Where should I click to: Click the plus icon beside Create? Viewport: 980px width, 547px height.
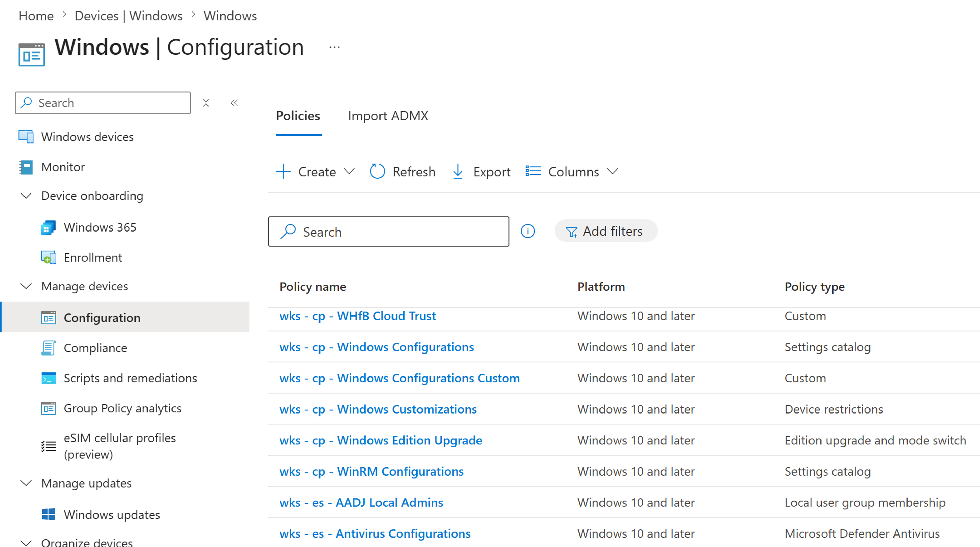point(283,172)
